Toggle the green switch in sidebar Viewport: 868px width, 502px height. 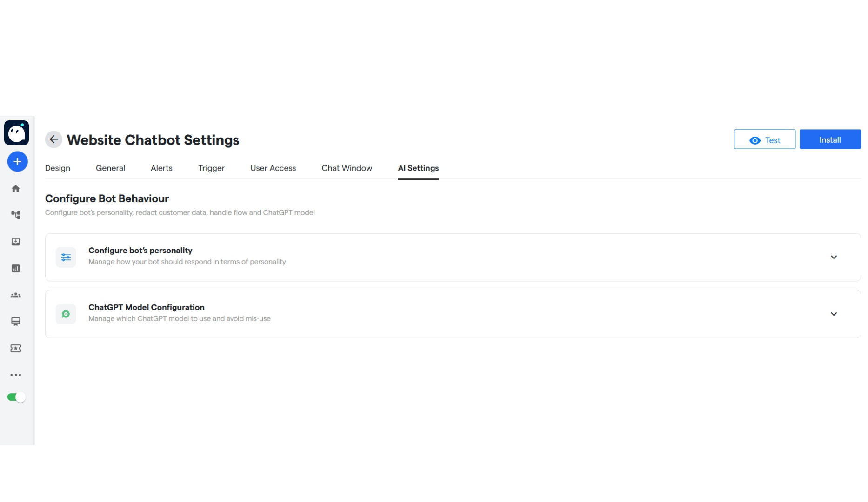tap(16, 397)
